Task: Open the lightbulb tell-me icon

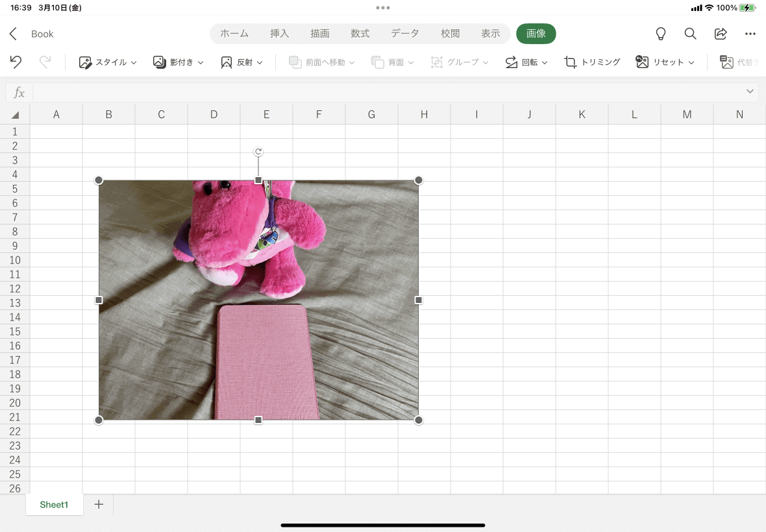Action: click(x=660, y=34)
